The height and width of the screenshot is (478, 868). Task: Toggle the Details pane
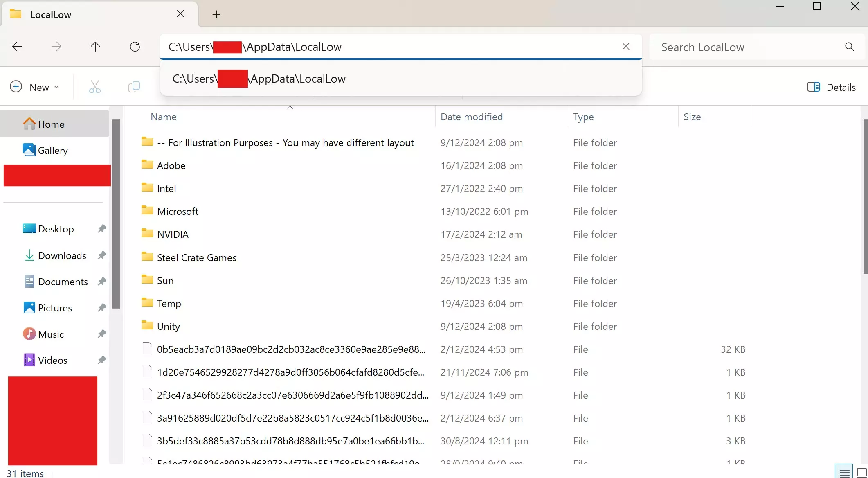[831, 87]
